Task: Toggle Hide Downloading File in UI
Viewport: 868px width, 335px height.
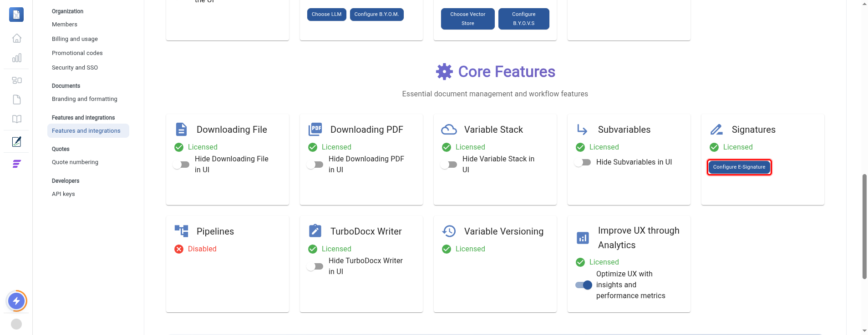Action: (x=181, y=165)
